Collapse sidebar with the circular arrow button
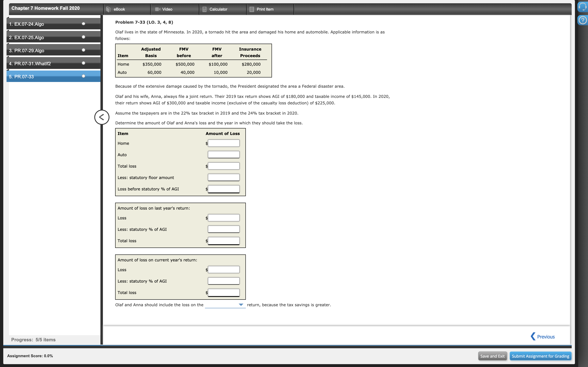This screenshot has height=367, width=588. point(101,117)
